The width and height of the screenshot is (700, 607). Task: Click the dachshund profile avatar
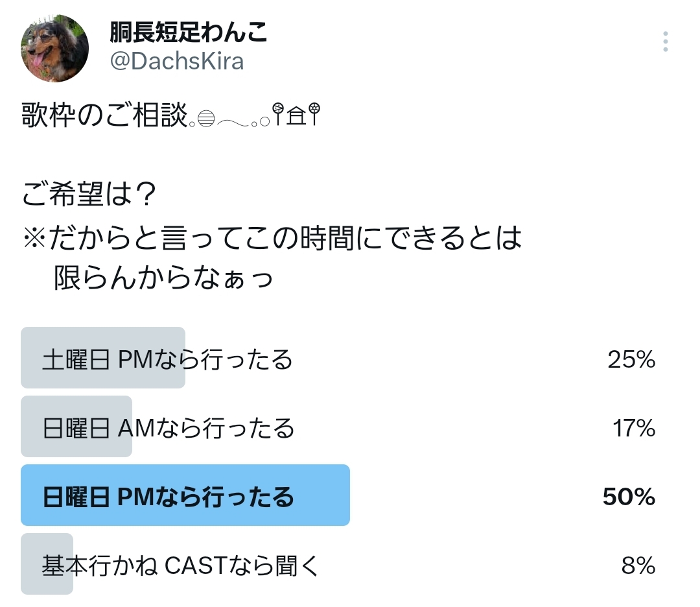tap(55, 49)
